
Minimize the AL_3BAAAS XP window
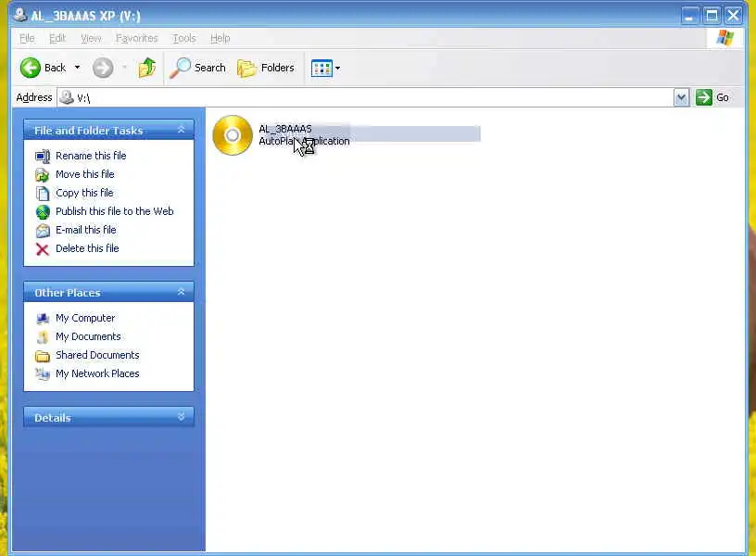[690, 16]
